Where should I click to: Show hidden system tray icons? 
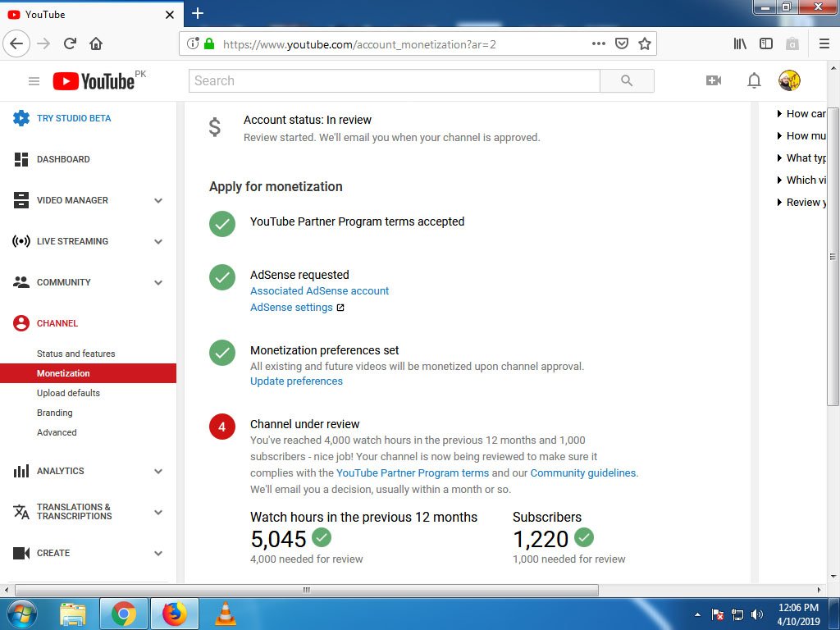[x=697, y=614]
